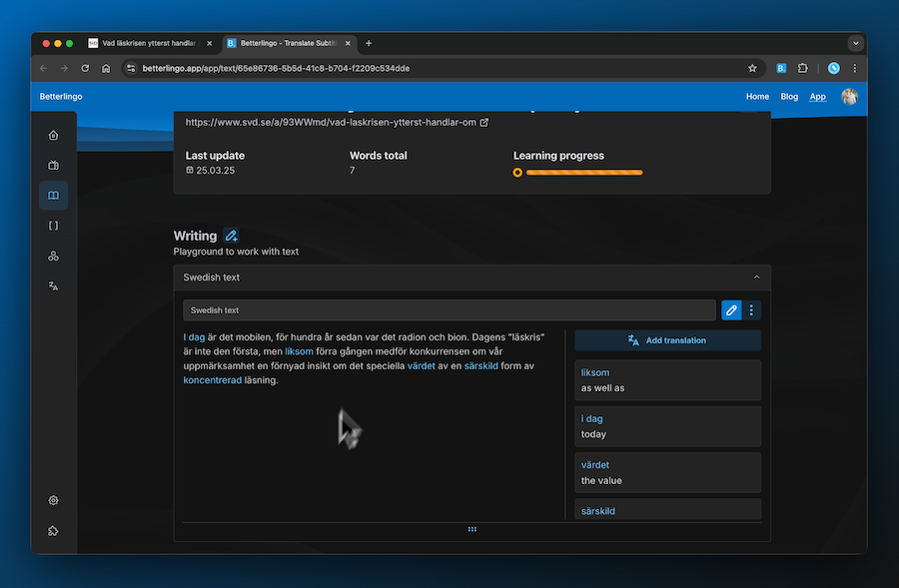This screenshot has width=899, height=588.
Task: Open the tab search dropdown arrow
Action: (855, 43)
